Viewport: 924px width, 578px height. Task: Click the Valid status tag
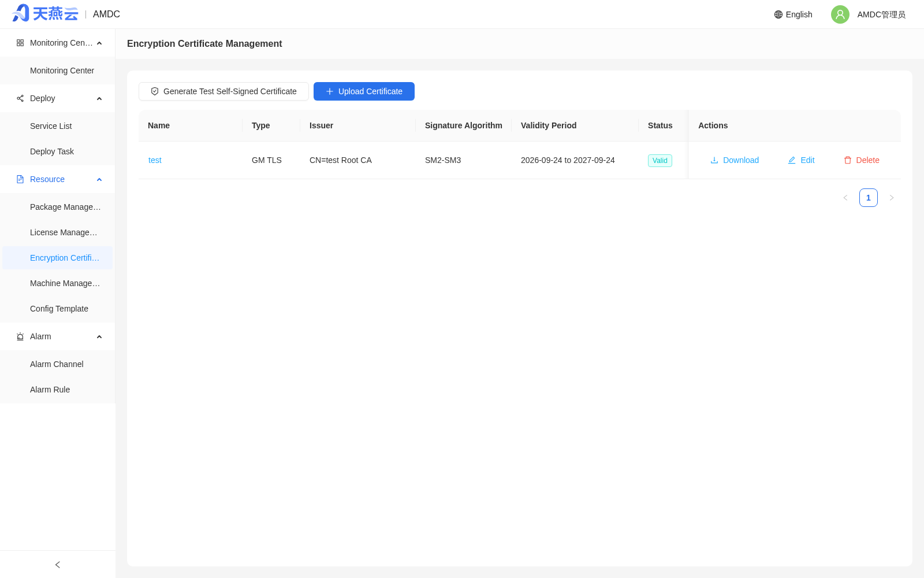[660, 161]
